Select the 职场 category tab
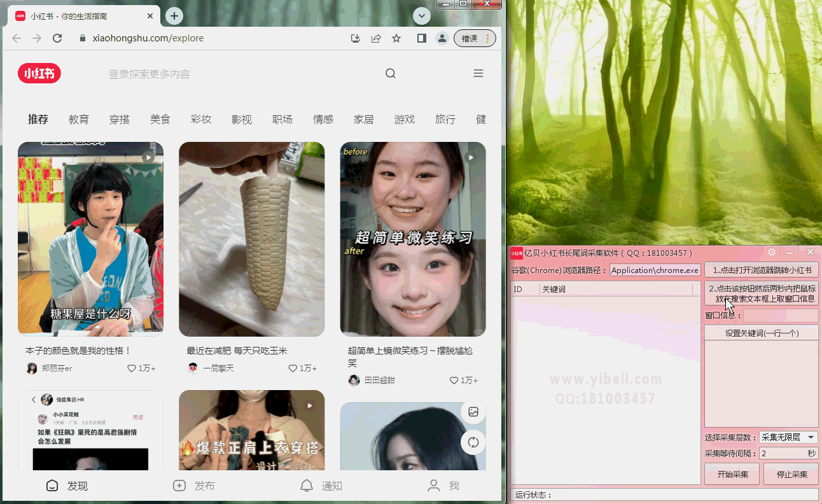Viewport: 822px width, 504px height. click(x=282, y=119)
